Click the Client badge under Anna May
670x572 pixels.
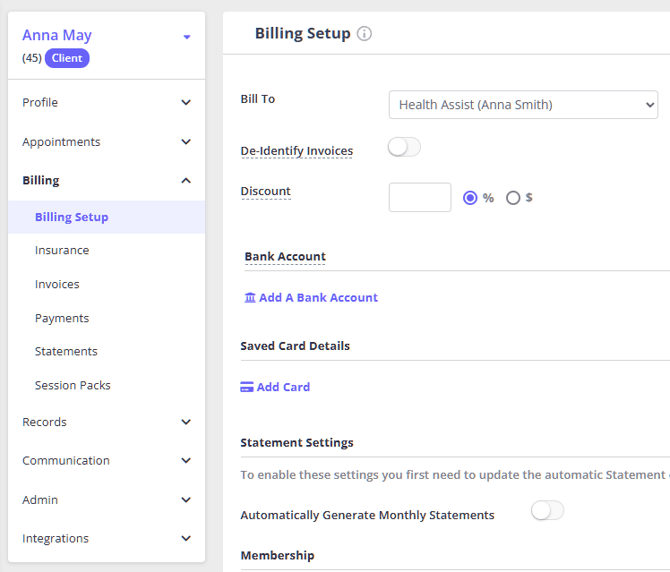pyautogui.click(x=67, y=58)
